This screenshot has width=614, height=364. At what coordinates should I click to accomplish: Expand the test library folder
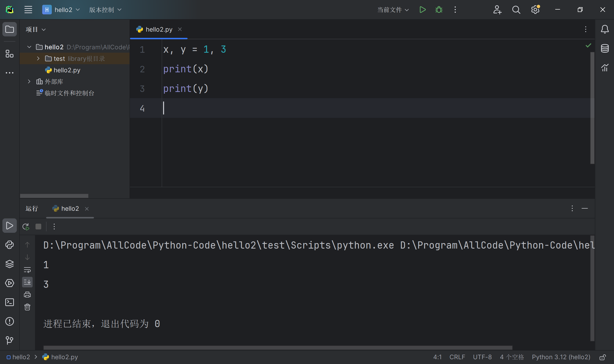38,59
